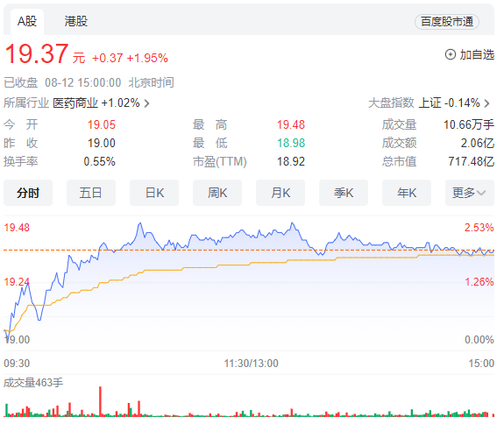The height and width of the screenshot is (424, 504).
Task: Switch chart to 日K view
Action: click(x=154, y=193)
